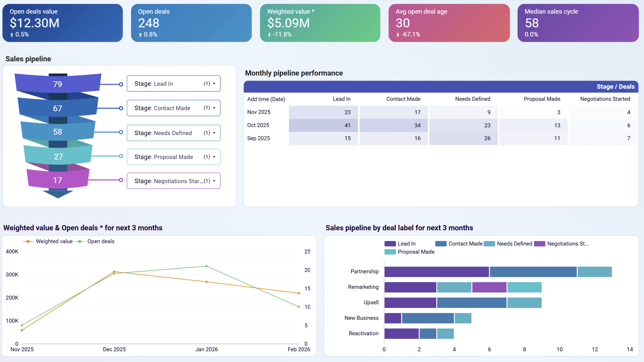Select the Contact Made funnel segment showing 67

(58, 108)
